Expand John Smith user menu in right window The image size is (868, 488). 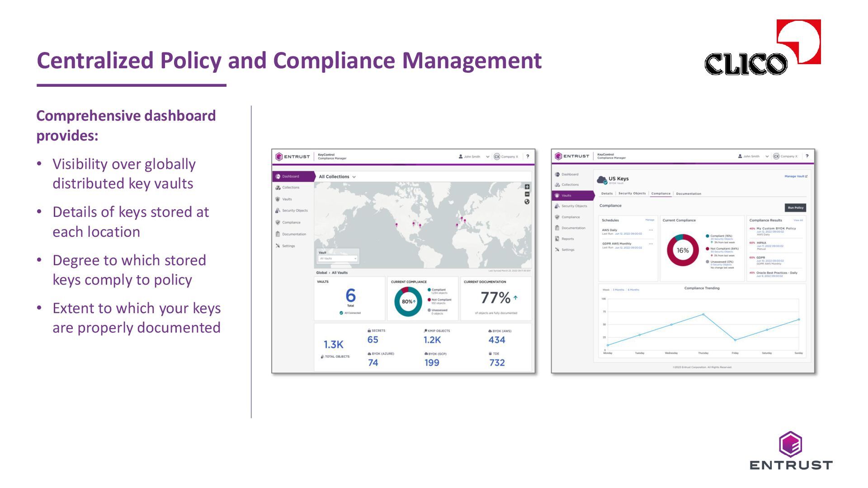click(x=767, y=156)
